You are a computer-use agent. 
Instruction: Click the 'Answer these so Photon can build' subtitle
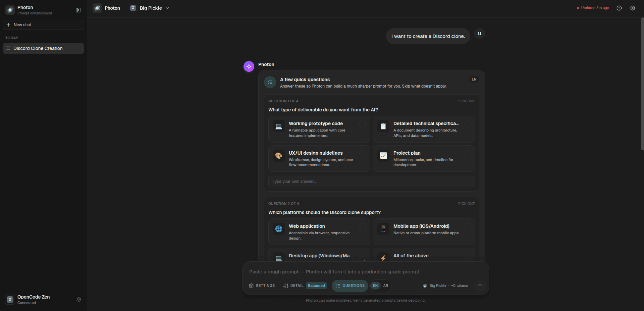click(363, 86)
